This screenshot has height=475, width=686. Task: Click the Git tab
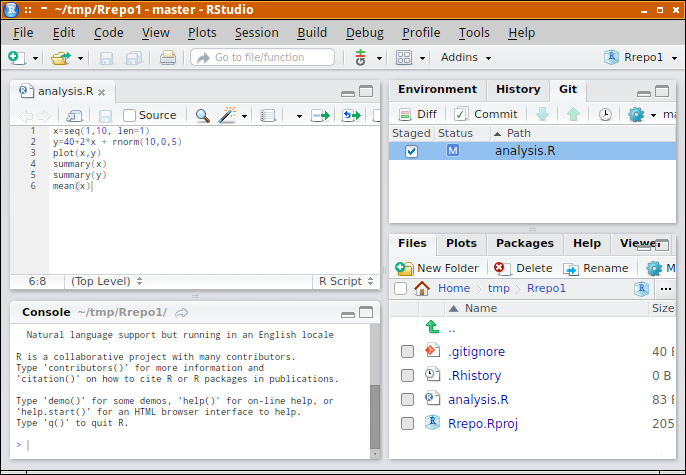568,90
